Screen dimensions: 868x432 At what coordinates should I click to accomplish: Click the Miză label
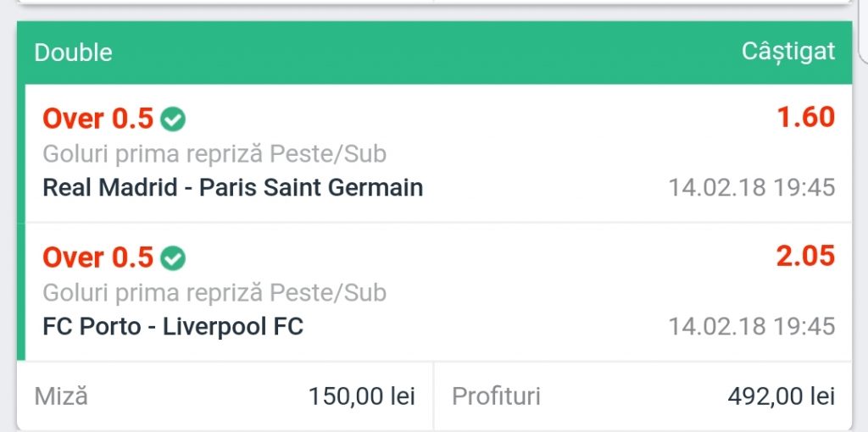pyautogui.click(x=61, y=396)
